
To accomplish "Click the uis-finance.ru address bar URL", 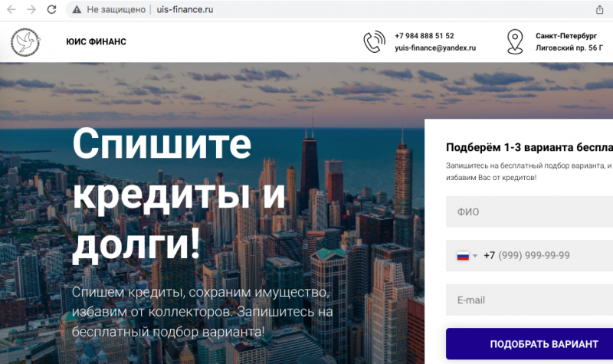I will [x=185, y=10].
